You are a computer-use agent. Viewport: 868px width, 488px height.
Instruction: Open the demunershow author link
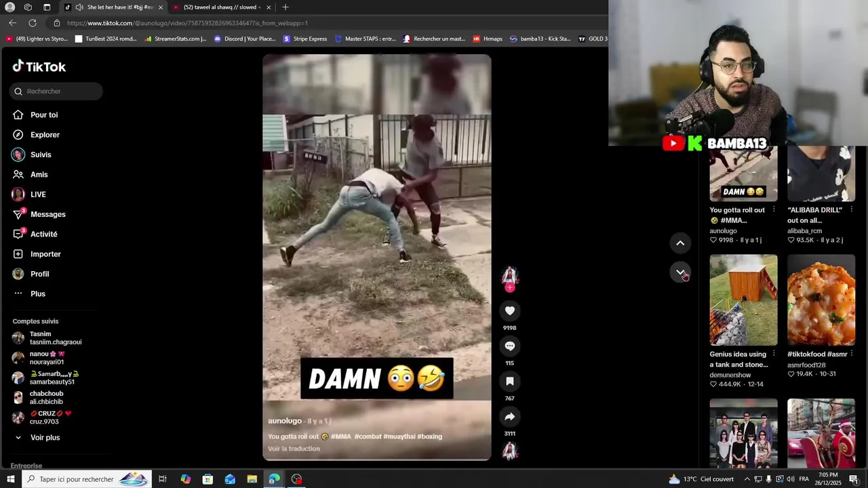pyautogui.click(x=730, y=375)
